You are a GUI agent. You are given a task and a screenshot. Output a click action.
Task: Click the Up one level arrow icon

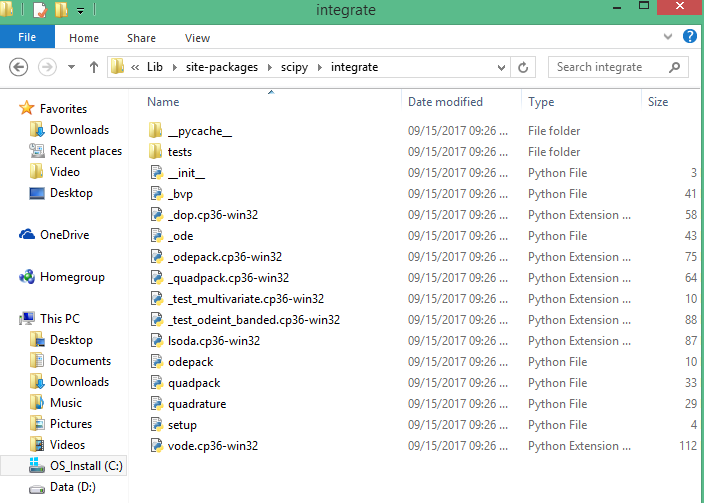pyautogui.click(x=94, y=67)
